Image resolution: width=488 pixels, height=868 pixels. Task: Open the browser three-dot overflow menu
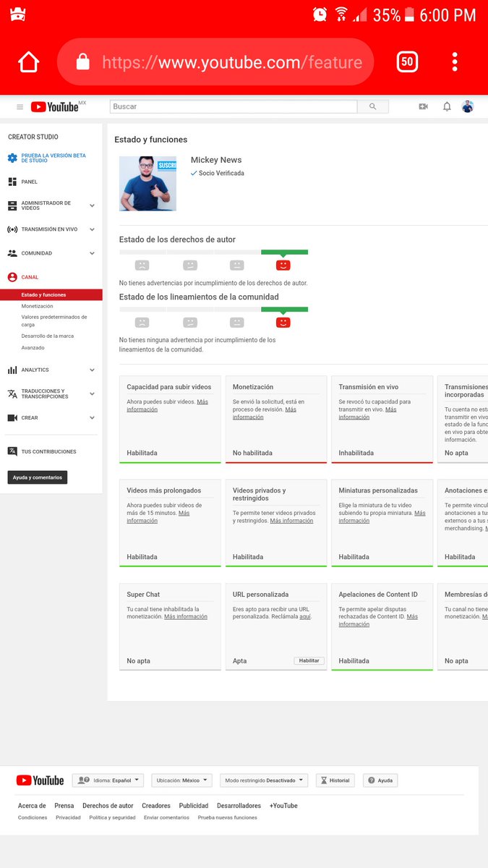coord(455,61)
